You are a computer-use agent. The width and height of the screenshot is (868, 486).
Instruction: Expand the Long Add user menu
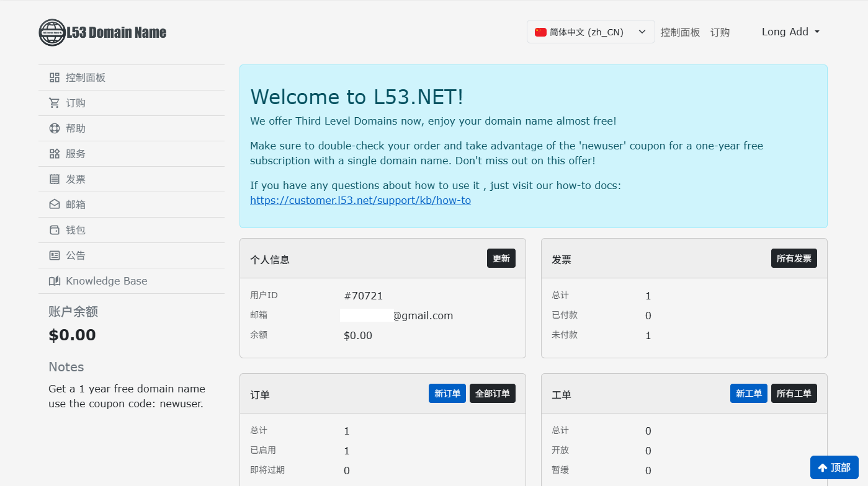tap(790, 32)
